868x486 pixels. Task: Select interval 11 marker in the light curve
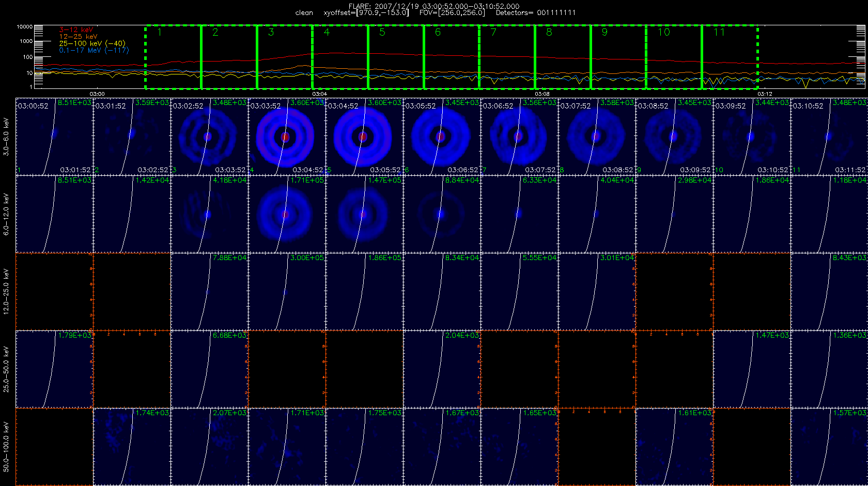(719, 32)
